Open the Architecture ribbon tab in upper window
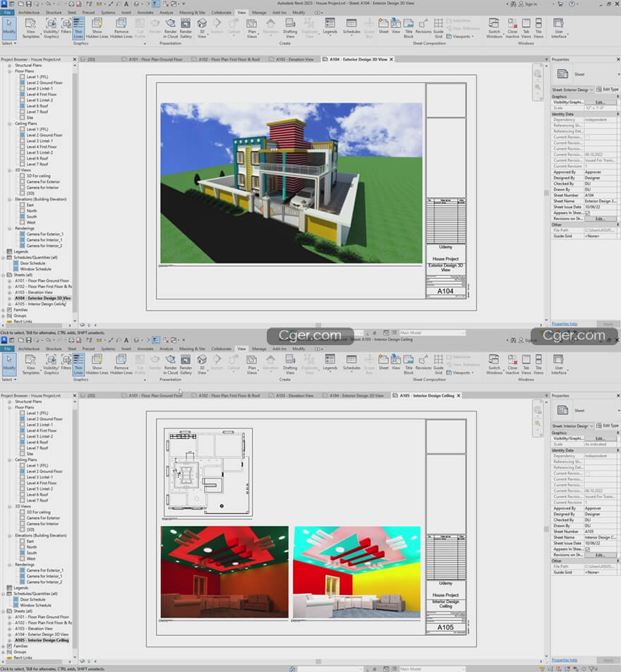Viewport: 621px width, 672px height. coord(29,13)
